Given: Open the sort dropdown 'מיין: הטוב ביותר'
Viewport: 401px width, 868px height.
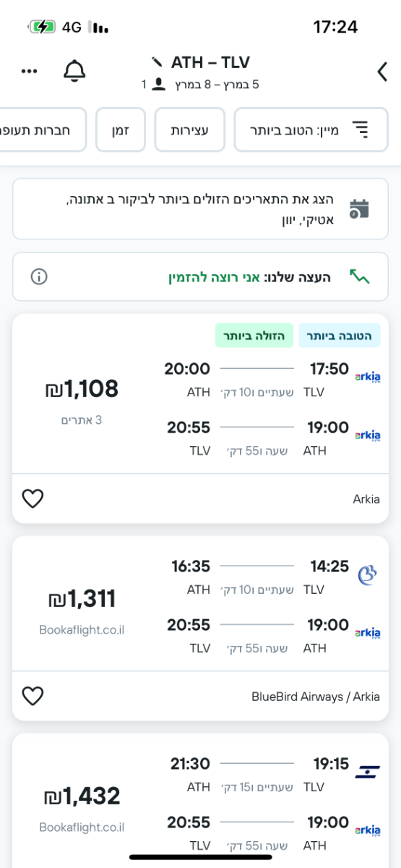Looking at the screenshot, I should pos(311,129).
